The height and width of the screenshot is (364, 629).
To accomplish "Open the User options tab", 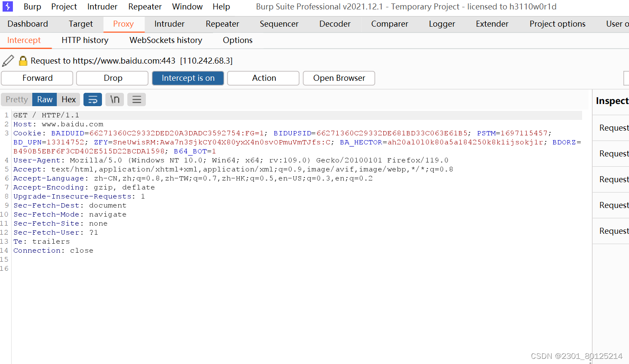I will coord(617,24).
